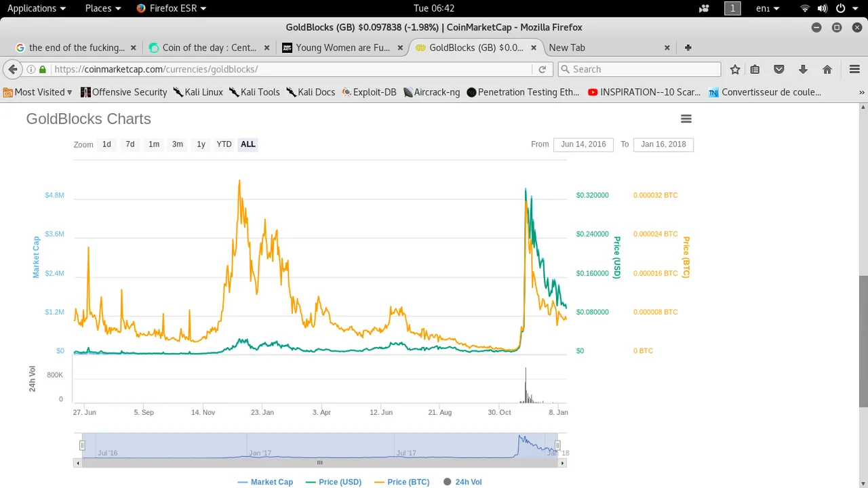Open the network wifi status icon
The image size is (868, 488).
coord(805,8)
